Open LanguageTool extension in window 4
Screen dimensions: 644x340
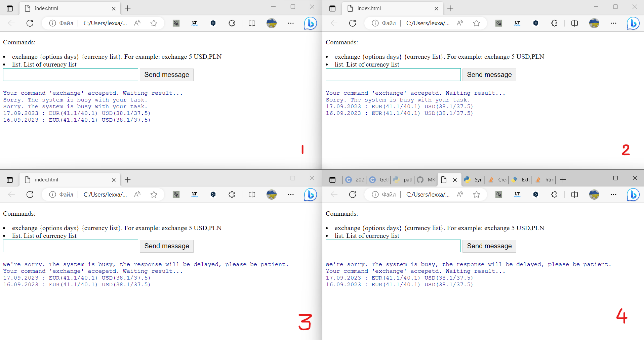(517, 195)
